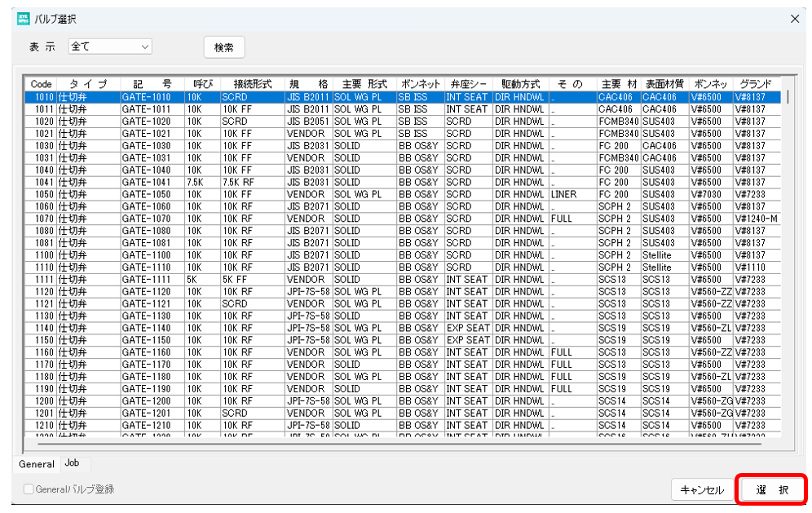Toggle the Generalバルブ登録 checkbox
The height and width of the screenshot is (513, 812).
click(x=29, y=489)
